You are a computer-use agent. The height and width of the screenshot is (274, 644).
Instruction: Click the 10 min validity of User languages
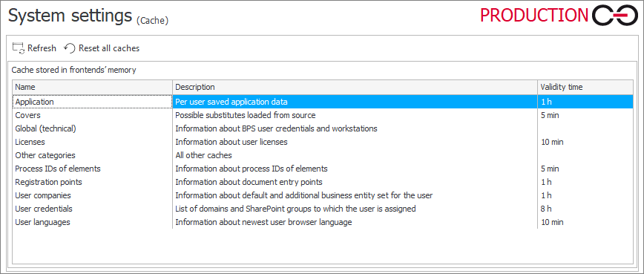click(552, 222)
